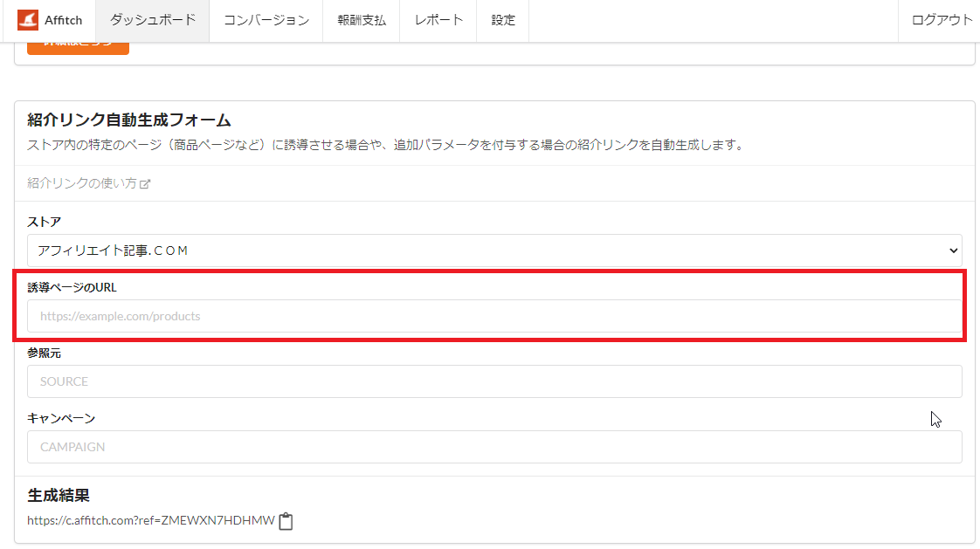Screen dimensions: 980x549
Task: Click ログアウト to sign out
Action: tap(942, 20)
